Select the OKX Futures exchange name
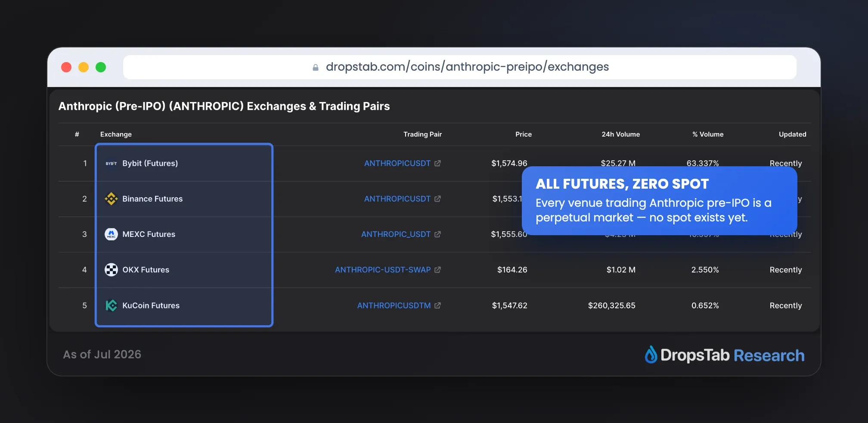Viewport: 868px width, 423px height. coord(146,270)
